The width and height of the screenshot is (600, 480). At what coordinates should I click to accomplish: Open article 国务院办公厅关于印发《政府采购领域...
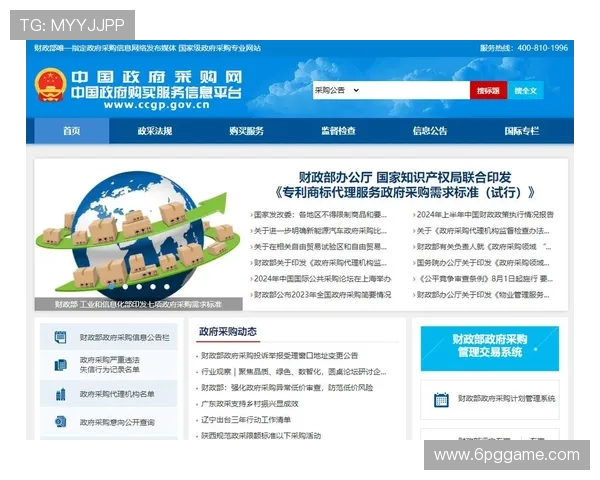click(483, 263)
